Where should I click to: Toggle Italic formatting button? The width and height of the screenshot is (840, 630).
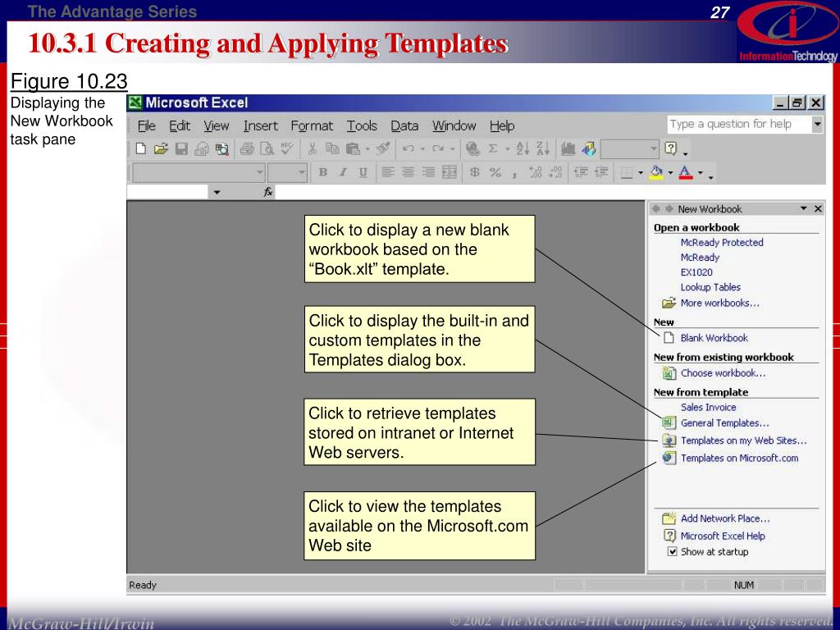343,172
